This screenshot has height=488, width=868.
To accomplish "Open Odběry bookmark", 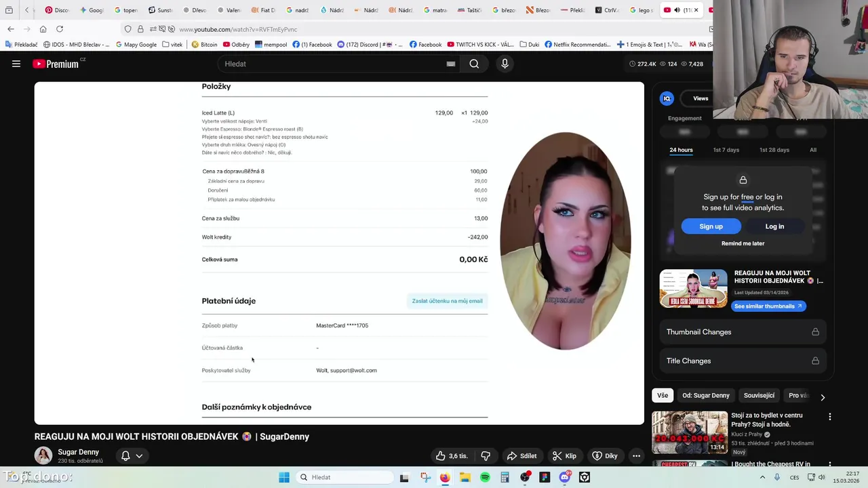I will (236, 45).
